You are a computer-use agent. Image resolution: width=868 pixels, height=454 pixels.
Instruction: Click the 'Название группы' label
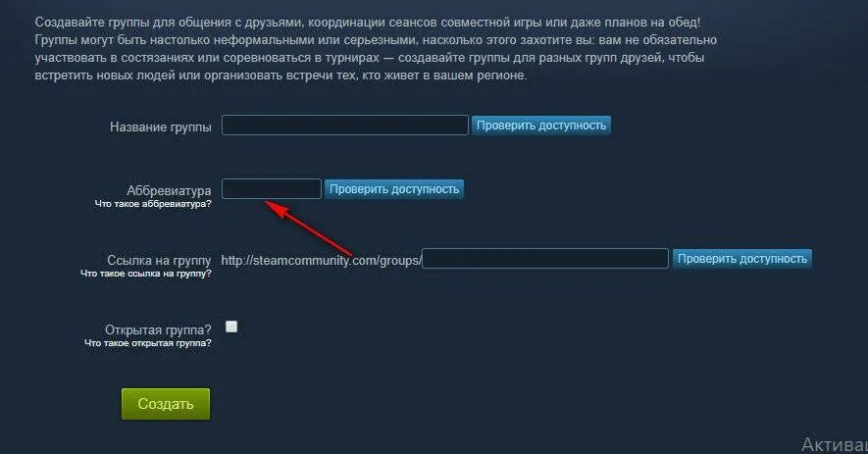tap(161, 126)
